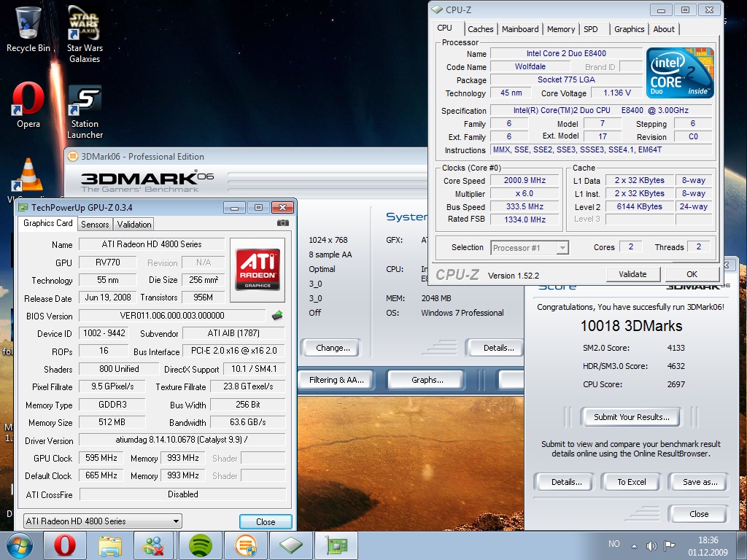Viewport: 747px width, 560px height.
Task: Open the About tab in CPU-Z
Action: click(x=664, y=29)
